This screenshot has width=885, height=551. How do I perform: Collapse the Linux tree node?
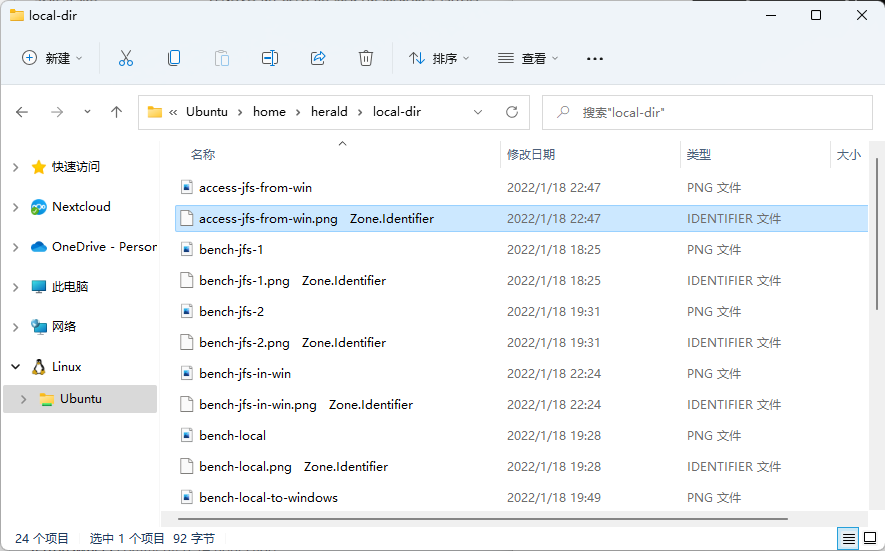16,367
